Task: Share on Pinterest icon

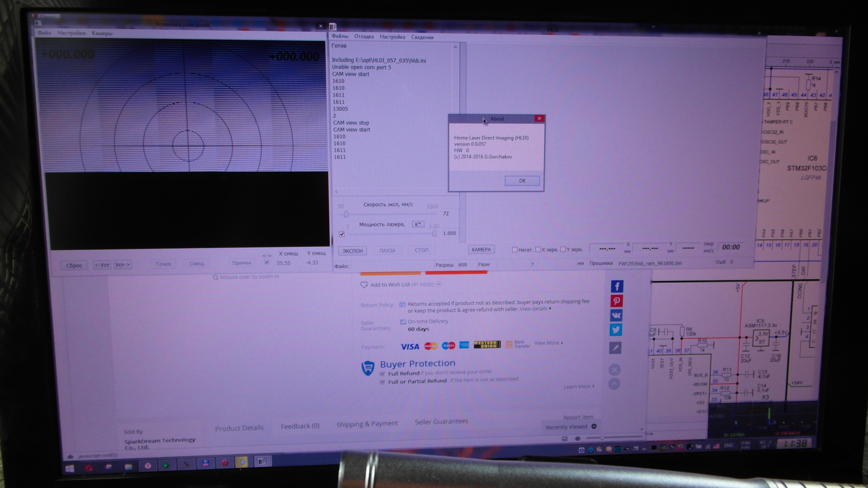Action: pos(616,301)
